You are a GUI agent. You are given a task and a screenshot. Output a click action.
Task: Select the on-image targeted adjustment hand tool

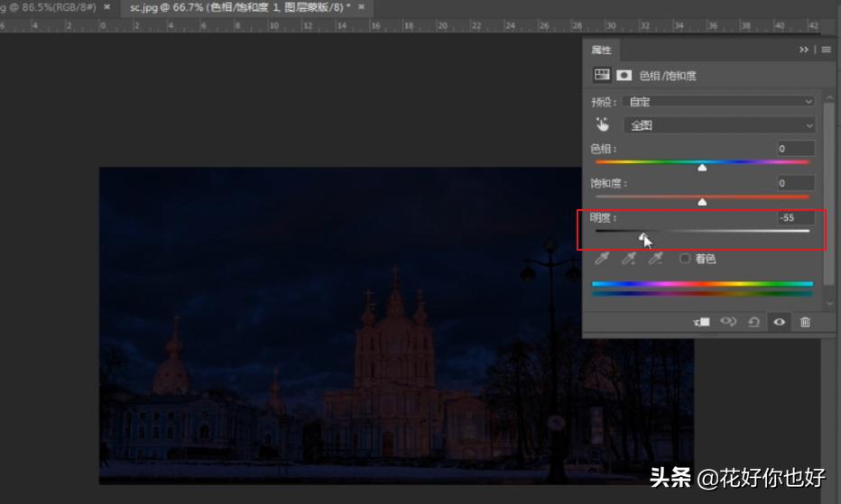click(x=602, y=125)
